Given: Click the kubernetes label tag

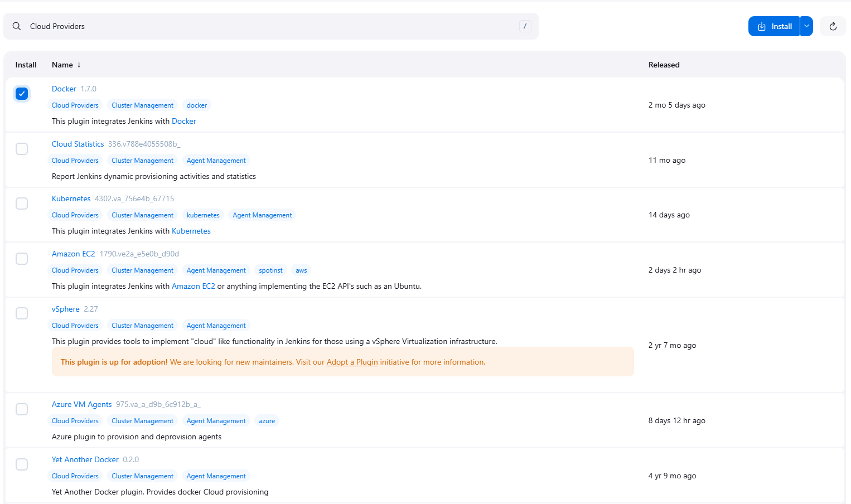Looking at the screenshot, I should 203,215.
